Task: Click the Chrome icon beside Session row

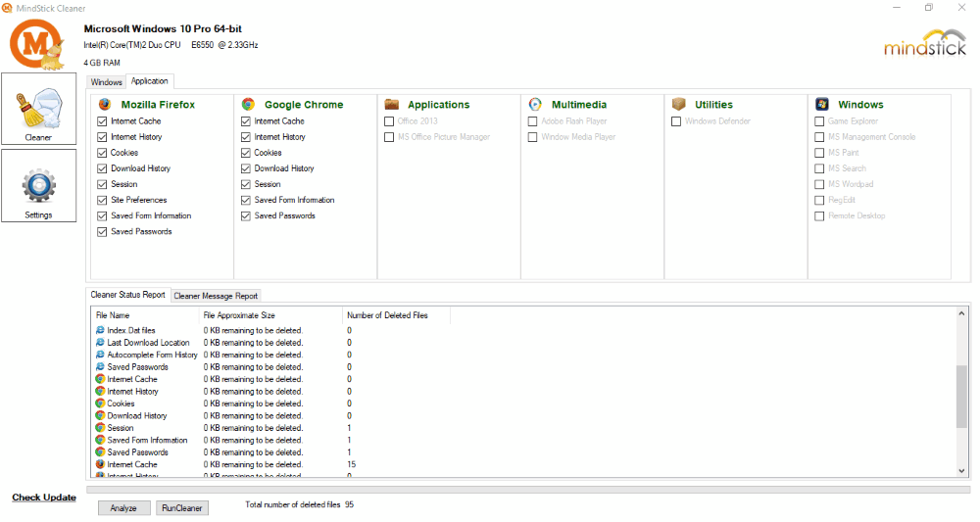Action: [x=100, y=428]
